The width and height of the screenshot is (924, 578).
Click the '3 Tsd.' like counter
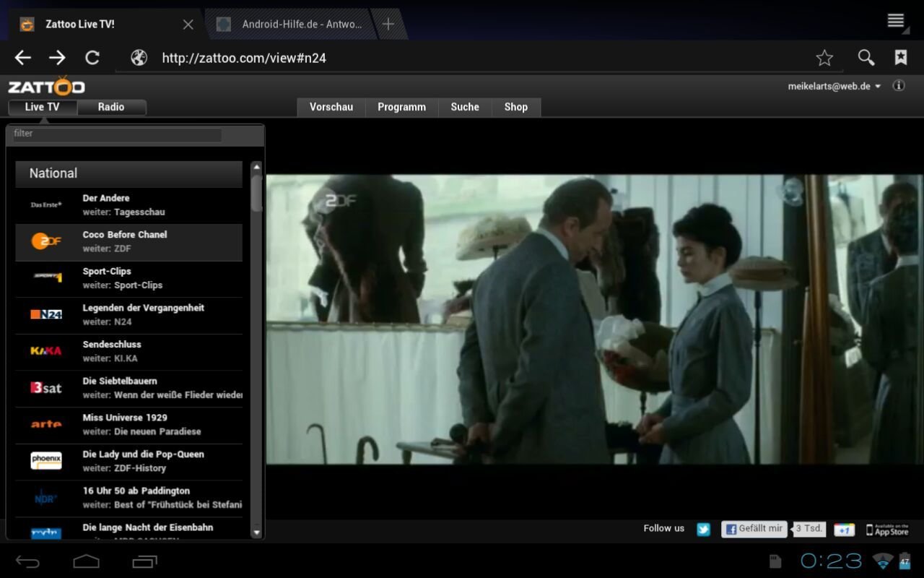click(x=809, y=529)
